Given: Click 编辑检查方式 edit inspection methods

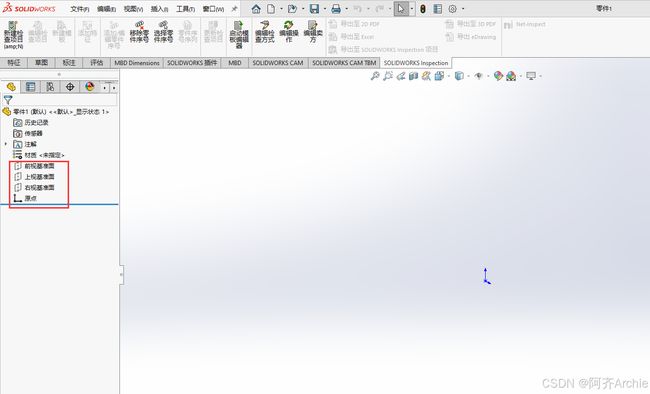Looking at the screenshot, I should click(264, 32).
